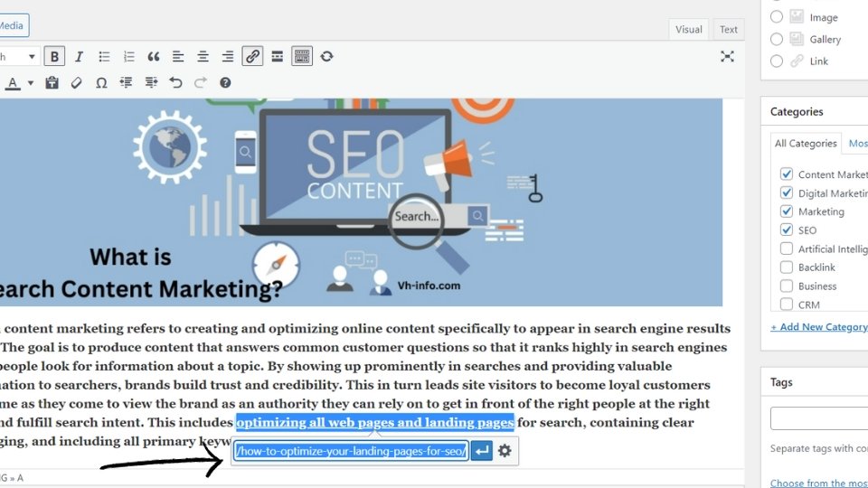Open the All Categories tab
This screenshot has width=868, height=488.
point(806,144)
